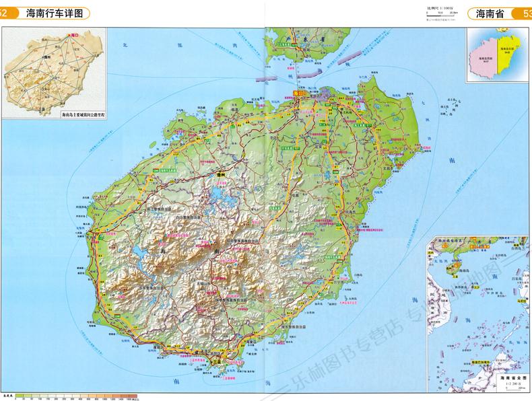Click the 白沙黎族自治县 label
Screen dimensions: 532x401
pos(189,217)
